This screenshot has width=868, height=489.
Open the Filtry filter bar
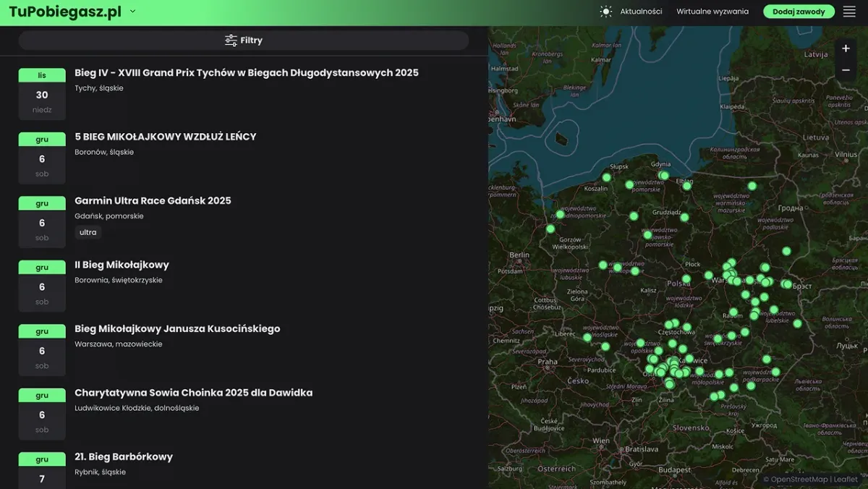244,41
